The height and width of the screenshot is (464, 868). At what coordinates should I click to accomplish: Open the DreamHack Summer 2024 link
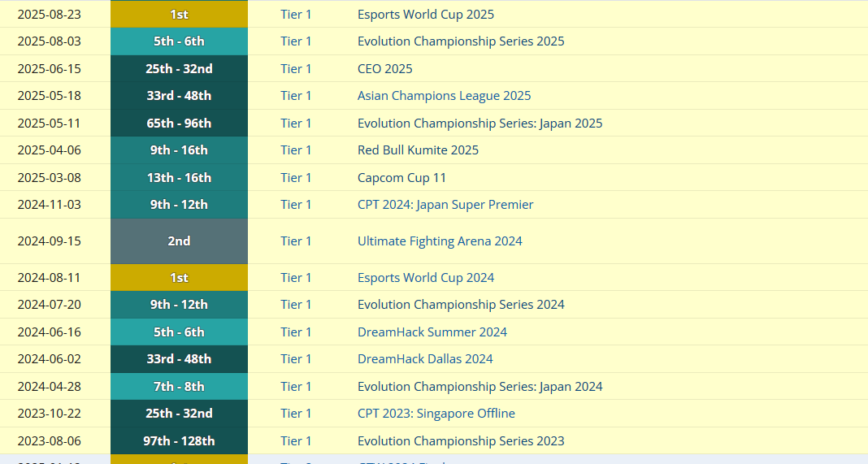pyautogui.click(x=432, y=332)
